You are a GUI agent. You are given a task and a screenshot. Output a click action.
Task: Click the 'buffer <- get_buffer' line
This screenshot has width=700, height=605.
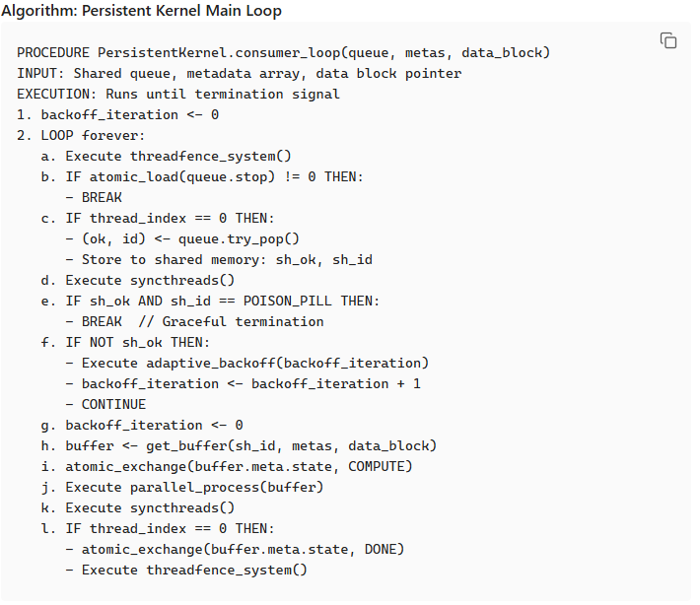[250, 445]
